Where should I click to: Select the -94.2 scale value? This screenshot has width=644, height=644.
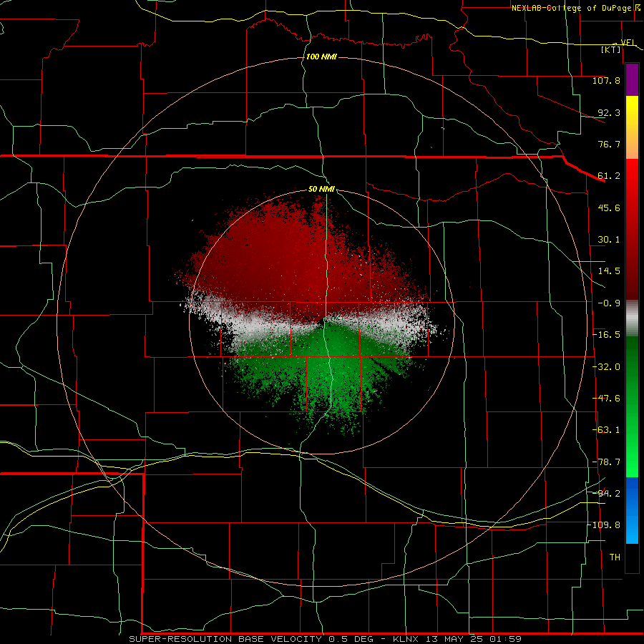tap(606, 494)
